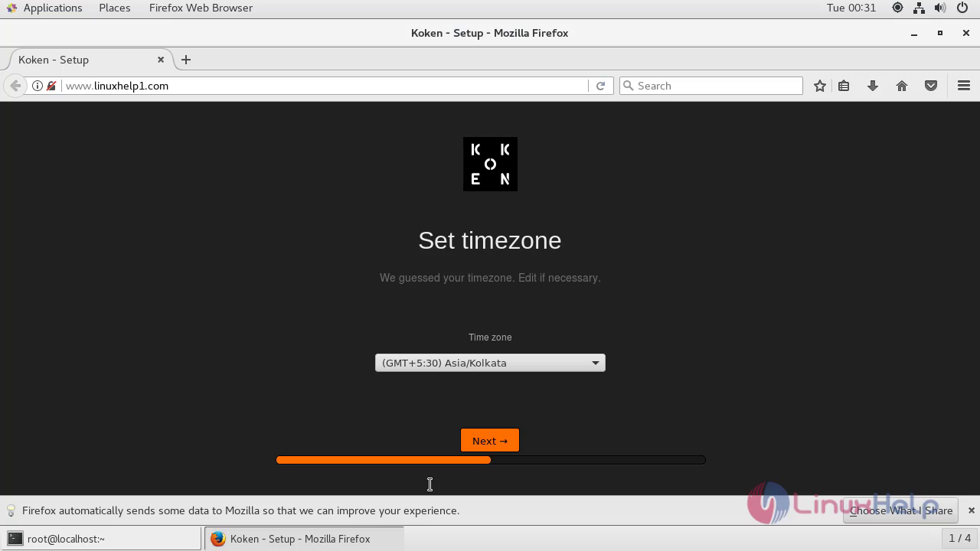Click the Next button to continue setup

[x=490, y=440]
